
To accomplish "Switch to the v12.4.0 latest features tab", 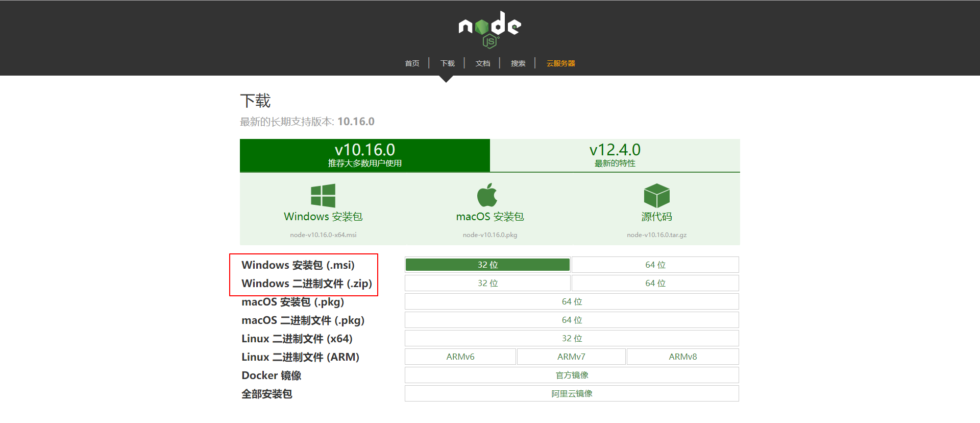I will click(615, 155).
